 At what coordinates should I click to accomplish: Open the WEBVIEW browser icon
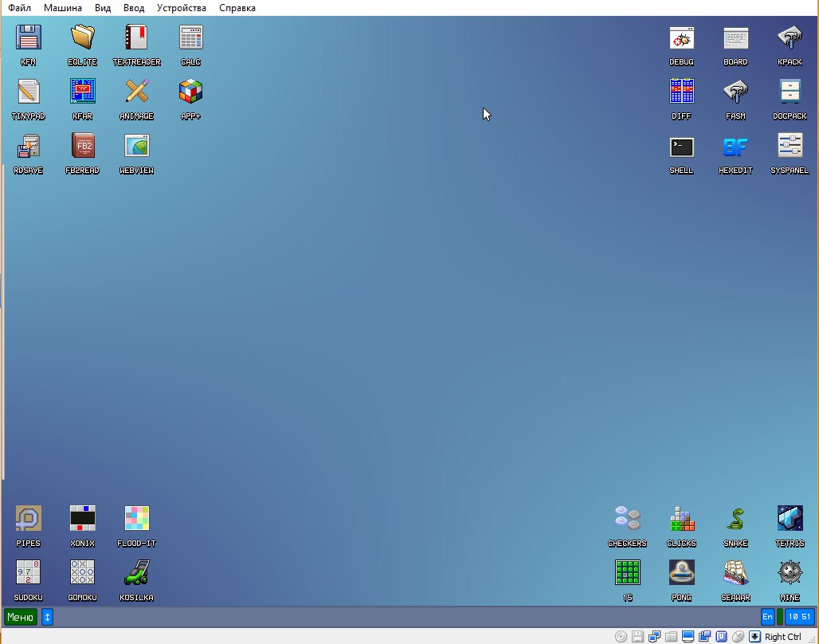[x=137, y=147]
